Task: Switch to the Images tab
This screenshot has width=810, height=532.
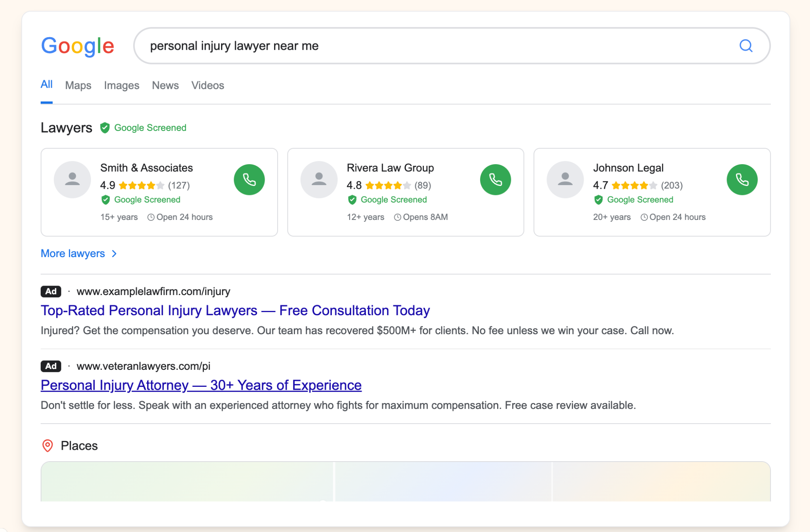Action: point(121,85)
